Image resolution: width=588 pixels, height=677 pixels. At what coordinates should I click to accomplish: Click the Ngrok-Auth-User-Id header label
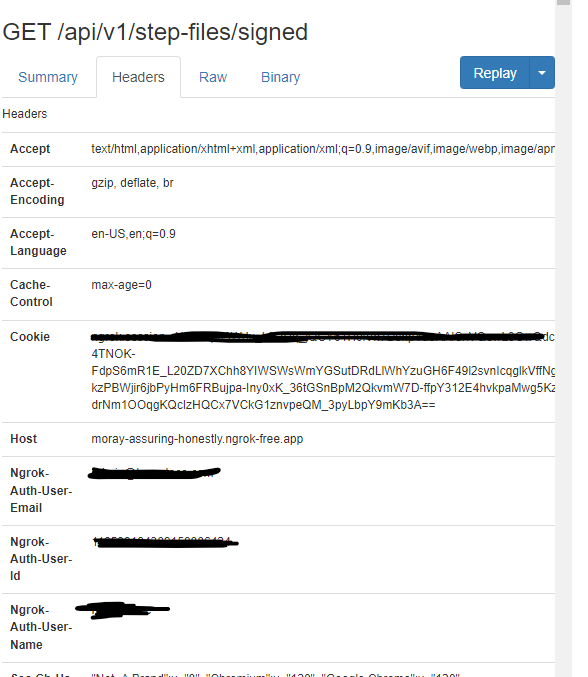[x=41, y=559]
